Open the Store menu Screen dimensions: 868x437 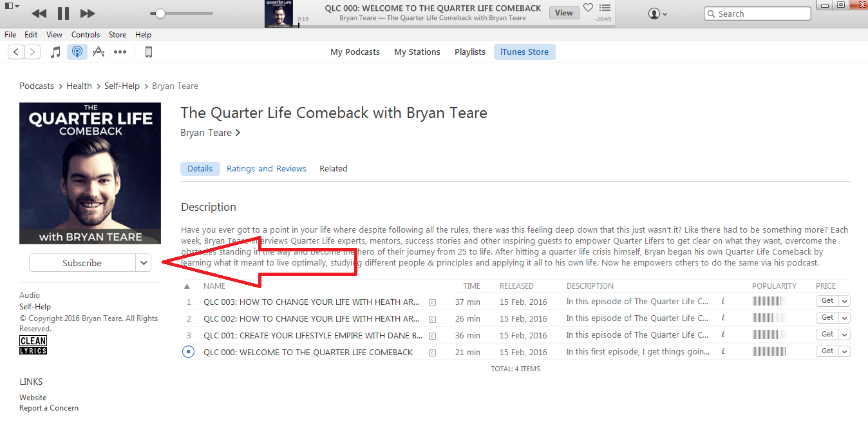tap(117, 35)
